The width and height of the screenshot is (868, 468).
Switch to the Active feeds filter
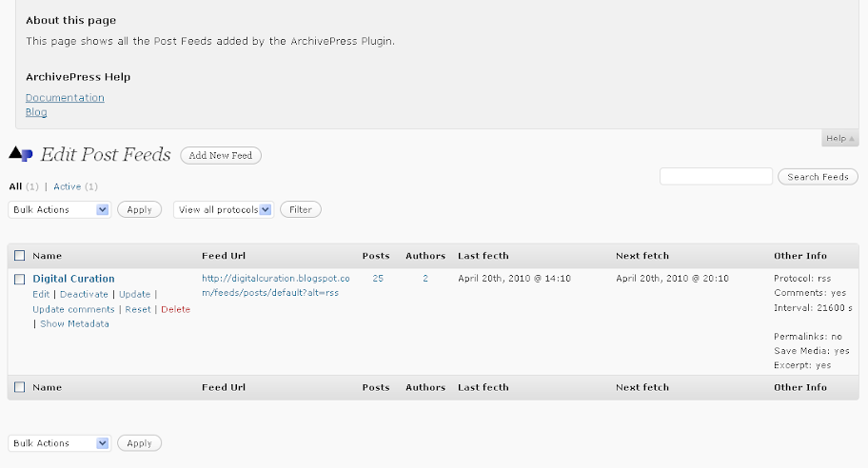68,186
